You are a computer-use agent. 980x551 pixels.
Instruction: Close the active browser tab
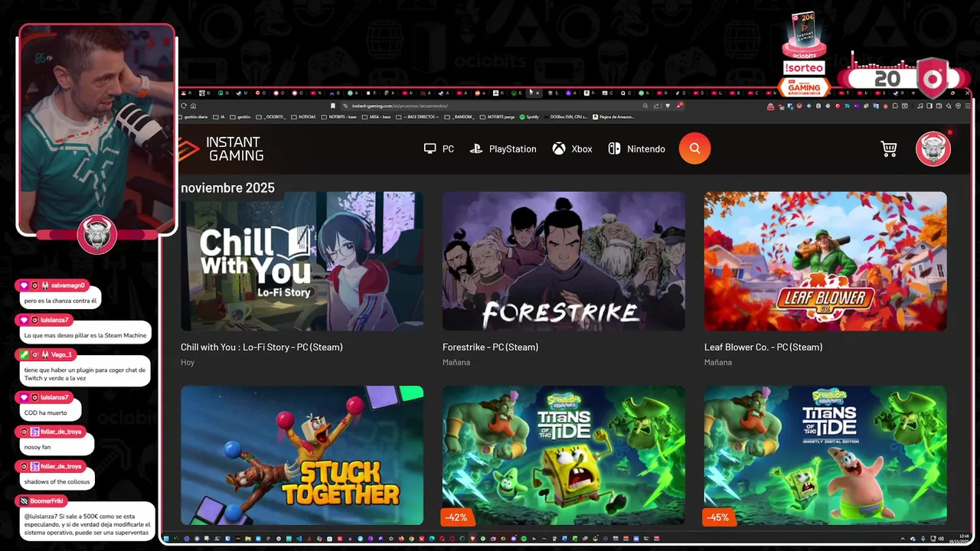tap(537, 93)
